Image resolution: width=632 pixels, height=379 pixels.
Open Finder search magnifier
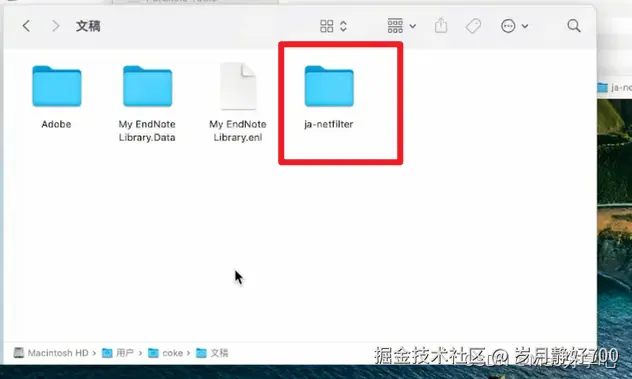pos(574,26)
